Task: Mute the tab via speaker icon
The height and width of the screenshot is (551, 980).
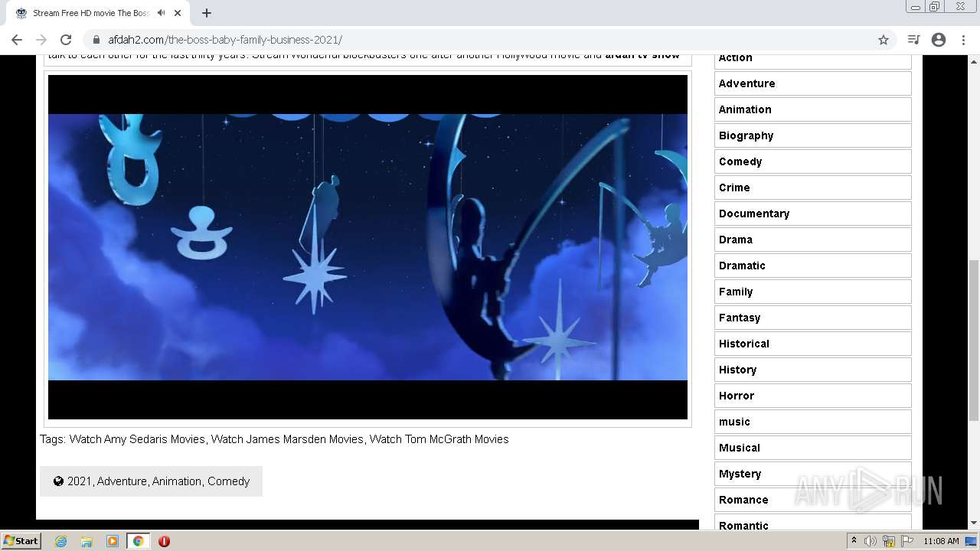Action: (161, 13)
